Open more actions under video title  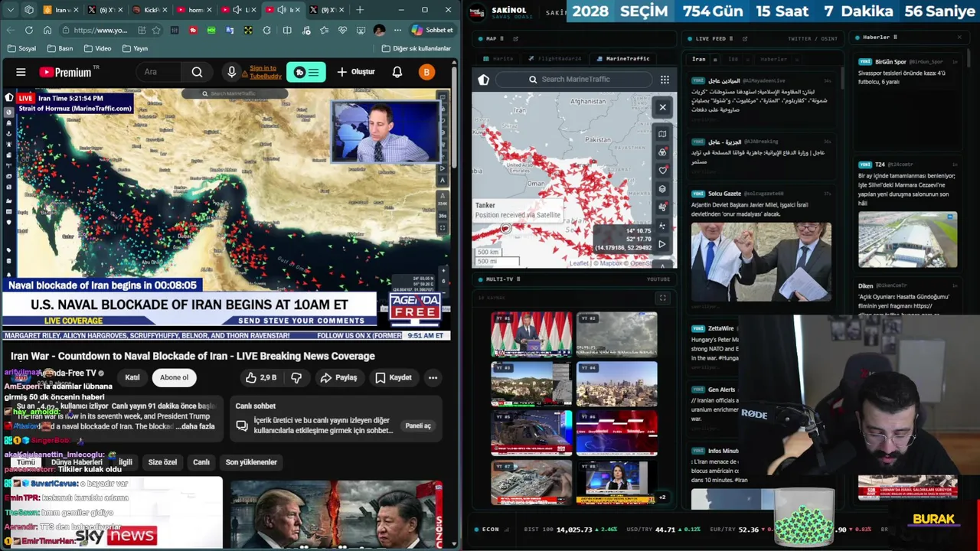pyautogui.click(x=433, y=377)
